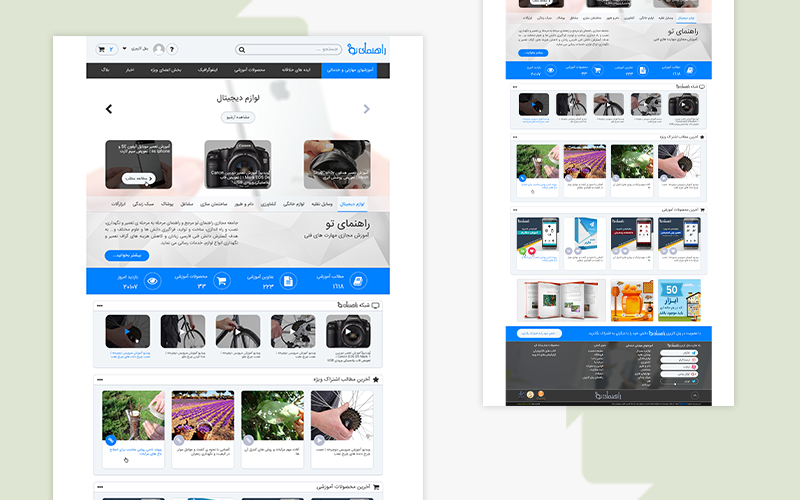The height and width of the screenshot is (500, 800).
Task: Click the star icon beside آخرین مطالب اشتراک ویژه in large preview
Action: pyautogui.click(x=376, y=379)
